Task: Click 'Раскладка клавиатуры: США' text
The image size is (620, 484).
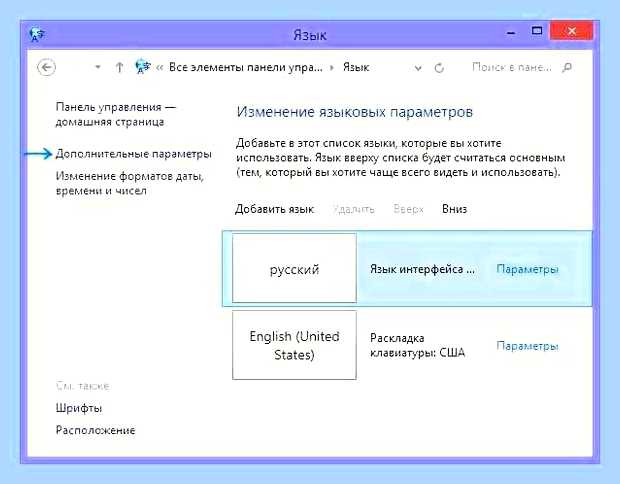Action: [417, 345]
